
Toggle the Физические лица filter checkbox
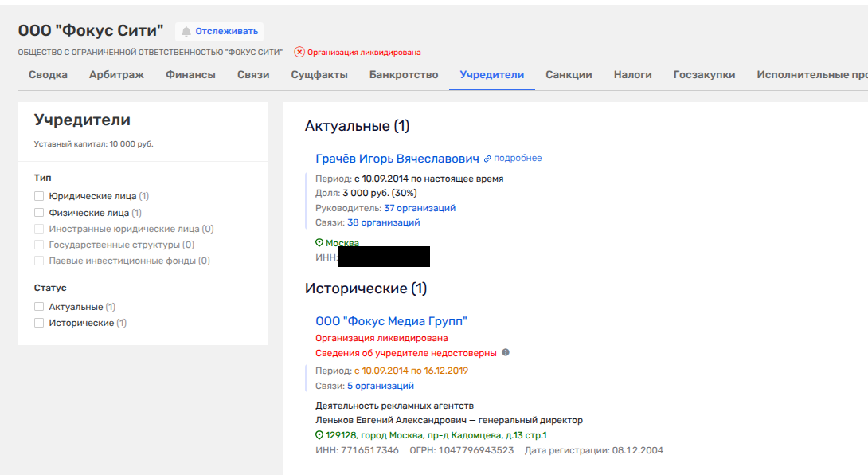39,213
